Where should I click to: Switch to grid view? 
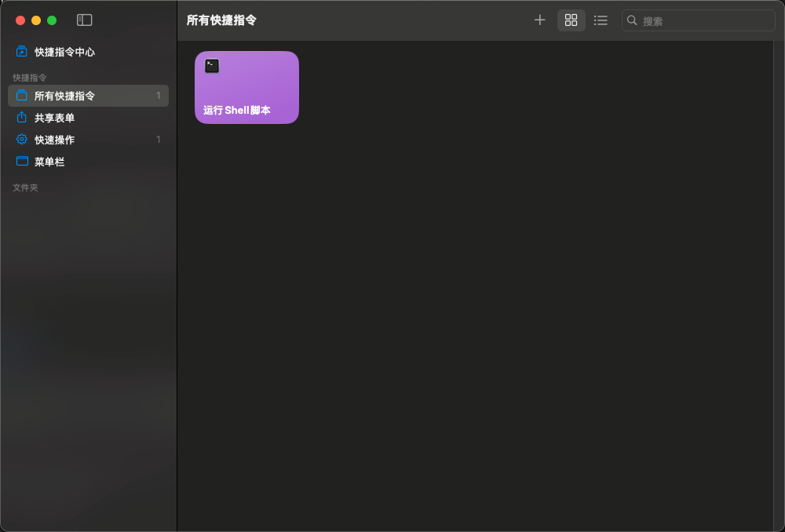[571, 20]
